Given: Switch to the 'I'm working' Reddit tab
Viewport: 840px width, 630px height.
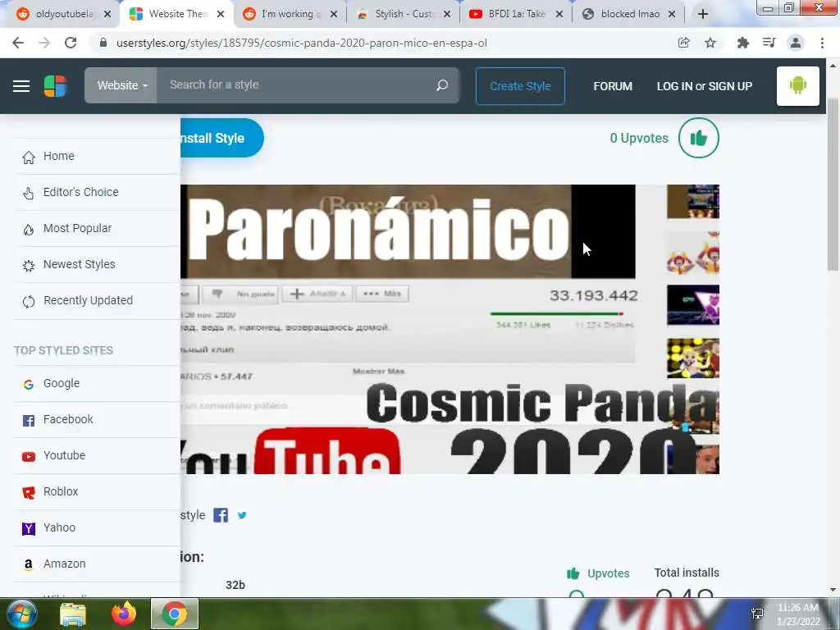Looking at the screenshot, I should click(290, 14).
